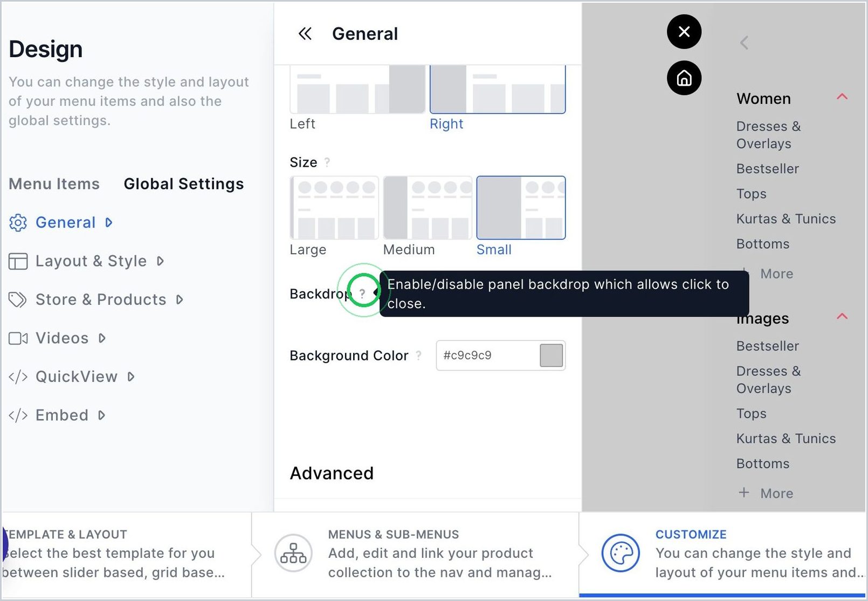This screenshot has height=601, width=868.
Task: Switch to the Global Settings tab
Action: click(184, 184)
